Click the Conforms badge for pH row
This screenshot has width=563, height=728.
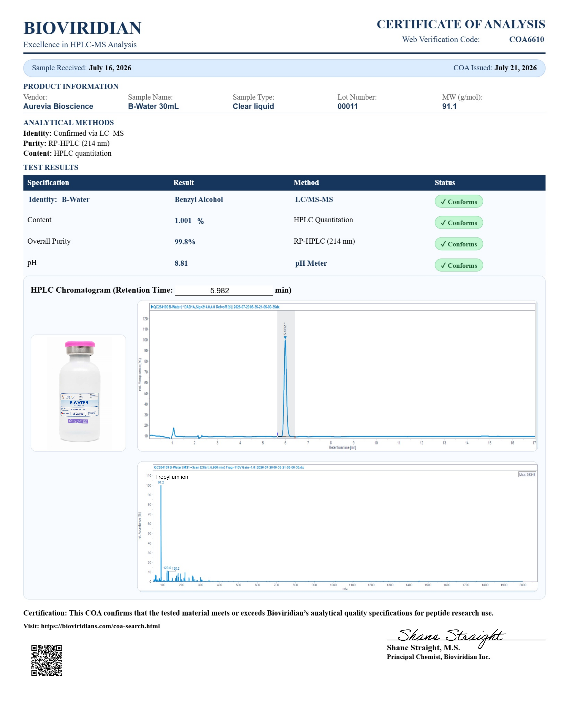[x=459, y=265]
